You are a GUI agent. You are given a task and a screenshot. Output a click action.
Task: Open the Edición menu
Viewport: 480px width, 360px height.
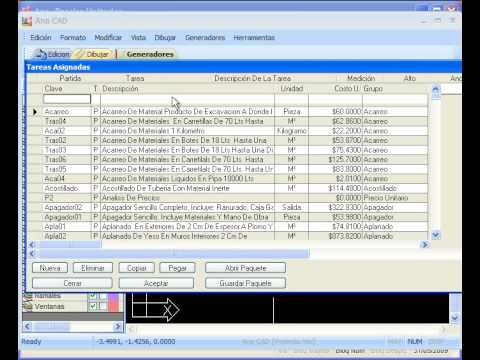tap(41, 37)
